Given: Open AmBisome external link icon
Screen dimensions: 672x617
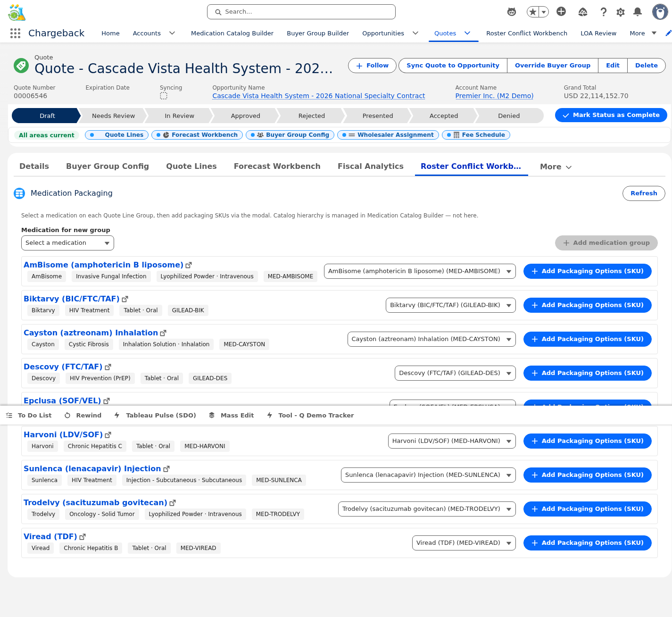Looking at the screenshot, I should [189, 266].
